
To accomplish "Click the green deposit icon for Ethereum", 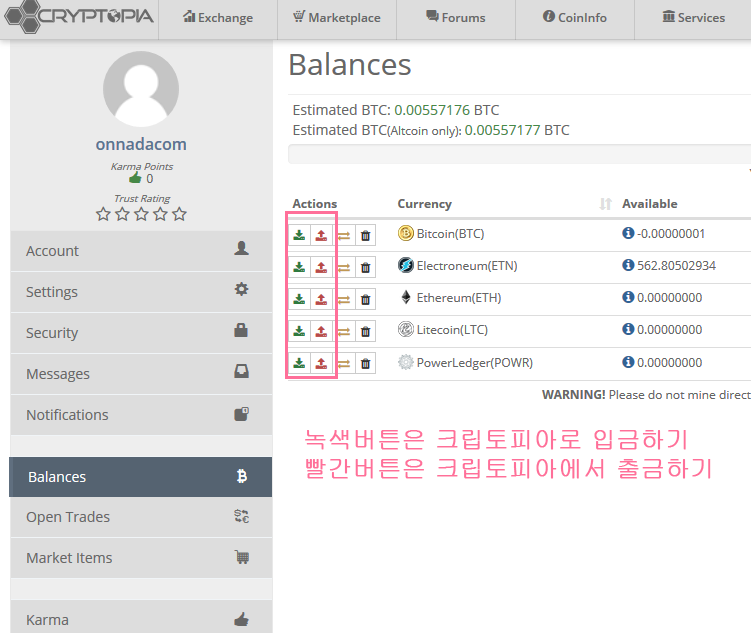I will click(x=299, y=299).
